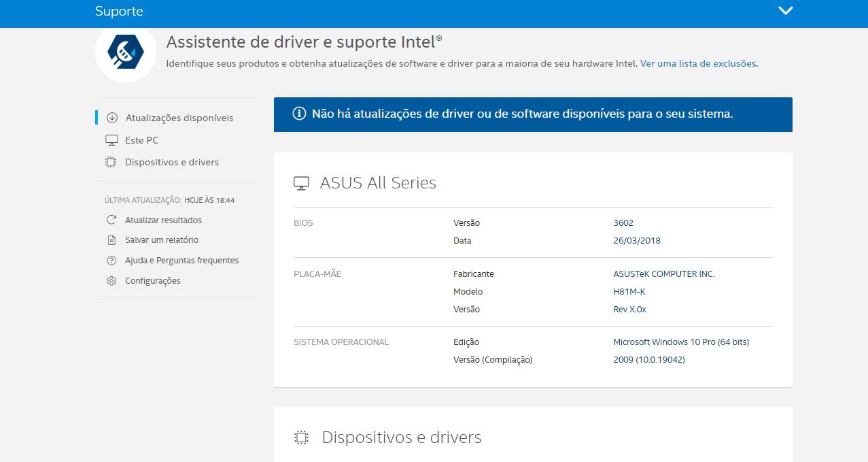868x462 pixels.
Task: Click the monitor icon beside ASUS All Series
Action: tap(301, 183)
